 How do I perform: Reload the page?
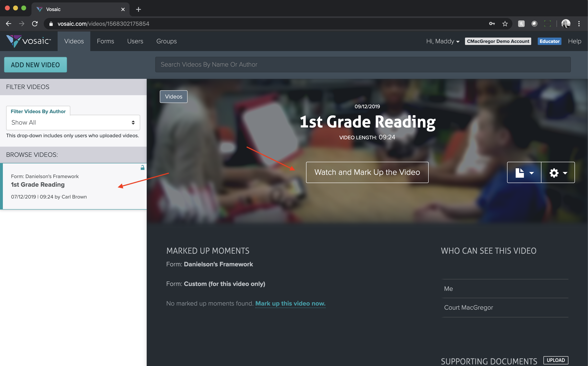tap(35, 24)
